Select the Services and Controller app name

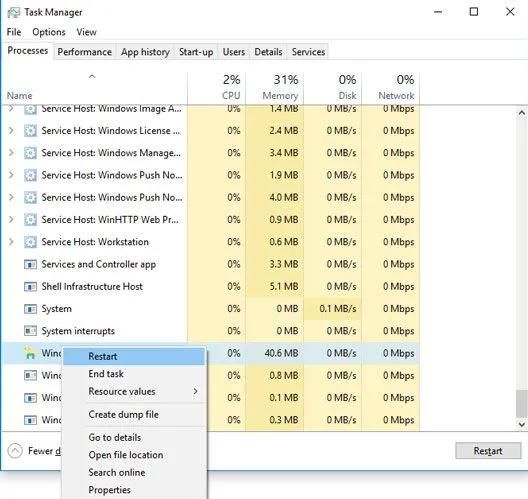(x=98, y=264)
